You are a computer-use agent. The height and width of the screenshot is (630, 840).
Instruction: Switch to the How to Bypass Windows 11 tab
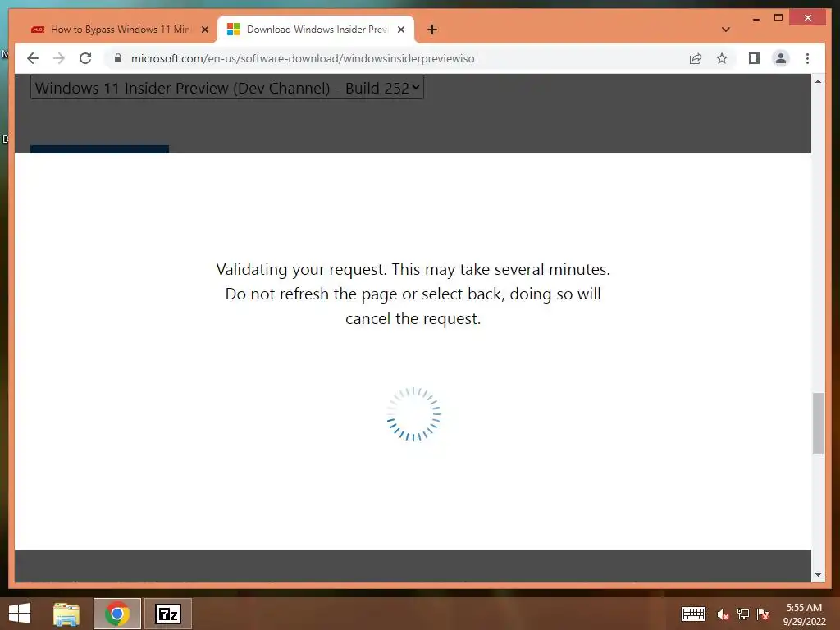coord(120,30)
